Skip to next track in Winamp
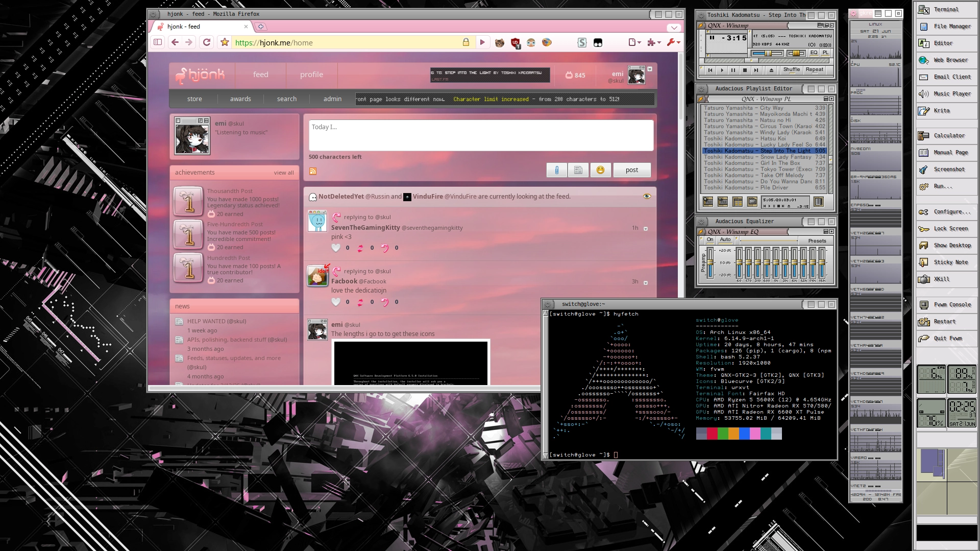 click(756, 70)
